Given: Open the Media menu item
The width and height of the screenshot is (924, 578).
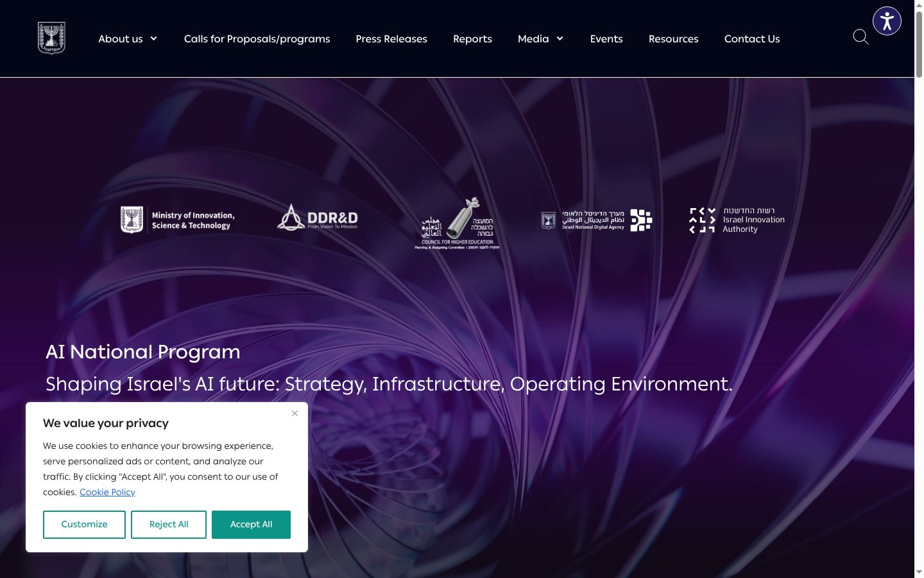Looking at the screenshot, I should (533, 39).
